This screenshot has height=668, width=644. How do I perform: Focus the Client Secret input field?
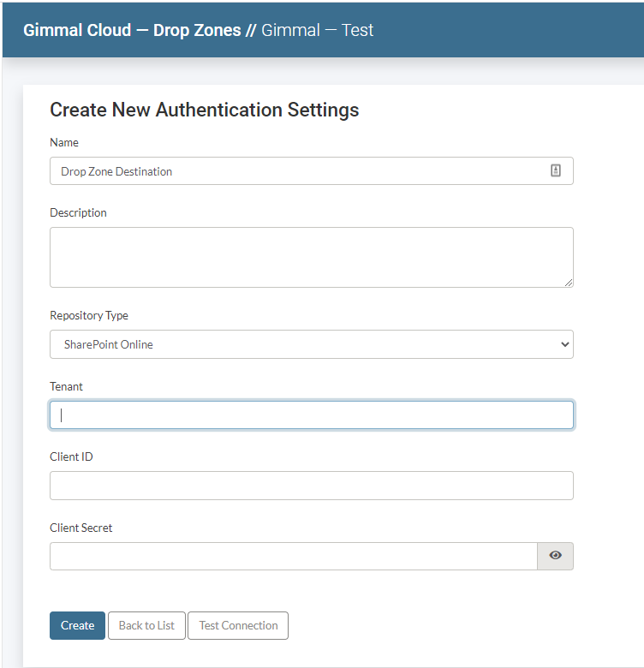(293, 556)
